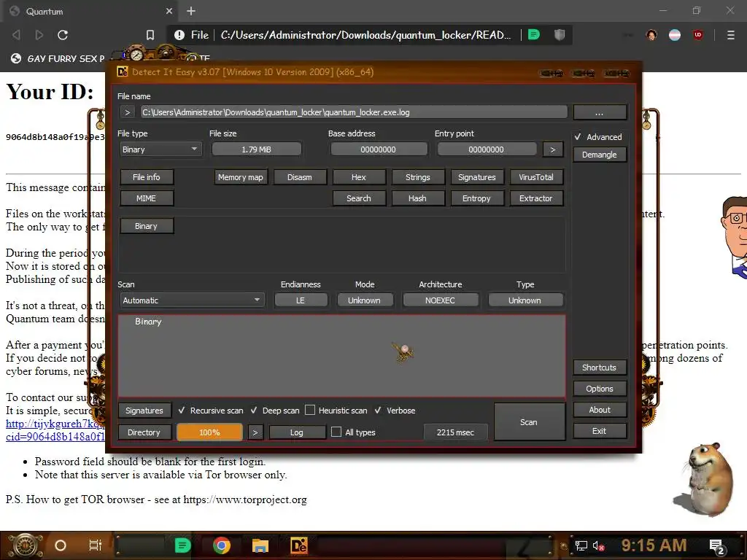Viewport: 747px width, 560px height.
Task: Open the scan Log
Action: pos(298,432)
